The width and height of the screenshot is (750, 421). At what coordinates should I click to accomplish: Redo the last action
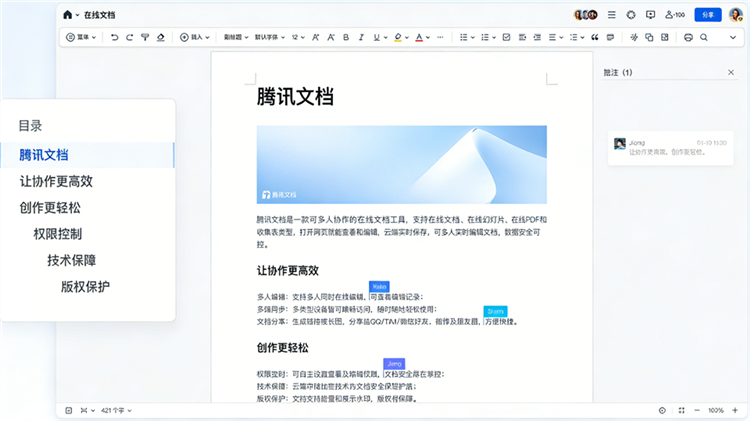130,37
